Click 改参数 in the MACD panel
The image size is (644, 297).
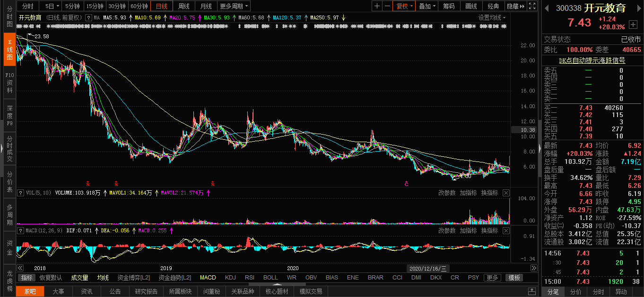tap(447, 230)
